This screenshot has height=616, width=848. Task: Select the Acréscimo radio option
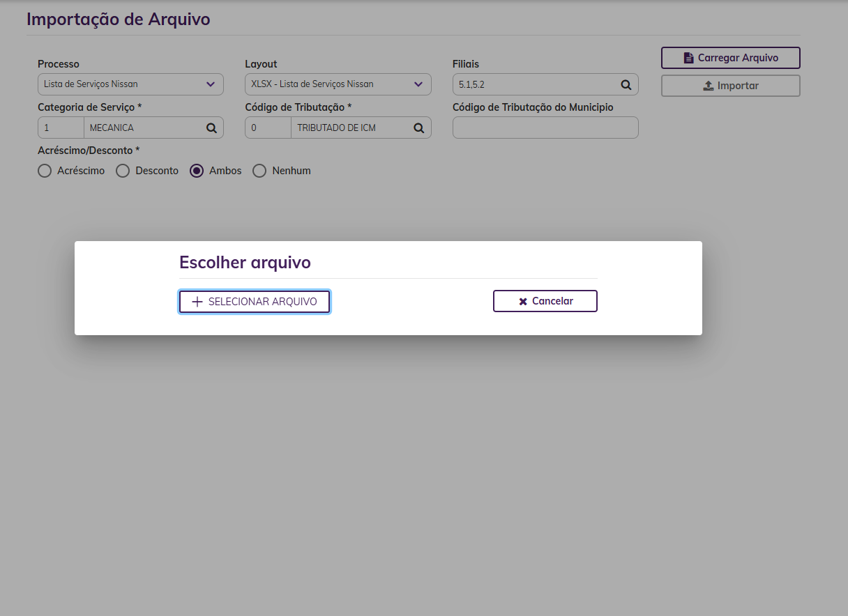[x=45, y=171]
